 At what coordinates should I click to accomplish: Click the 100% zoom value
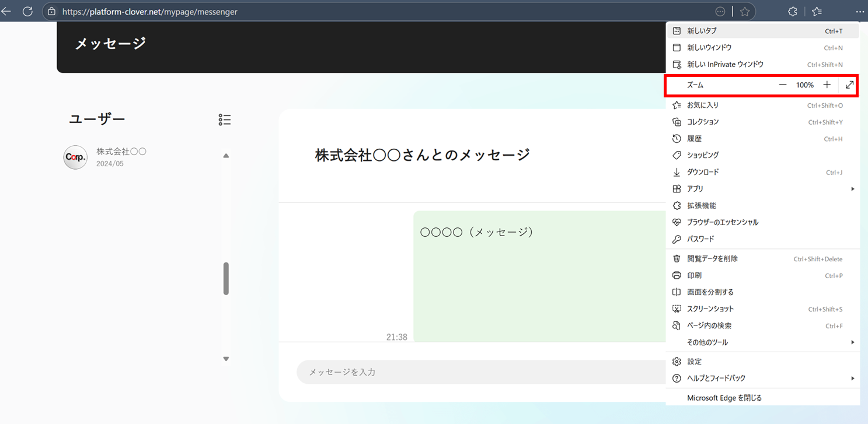pyautogui.click(x=804, y=85)
